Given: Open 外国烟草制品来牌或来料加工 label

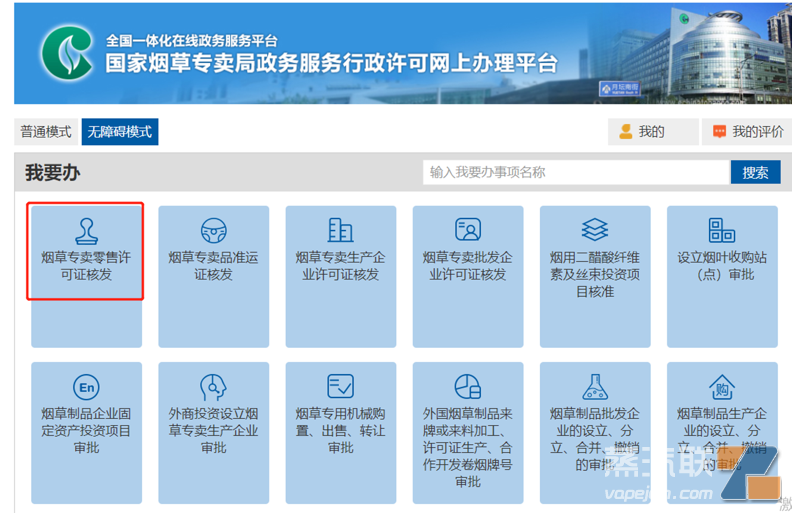Looking at the screenshot, I should (x=468, y=448).
